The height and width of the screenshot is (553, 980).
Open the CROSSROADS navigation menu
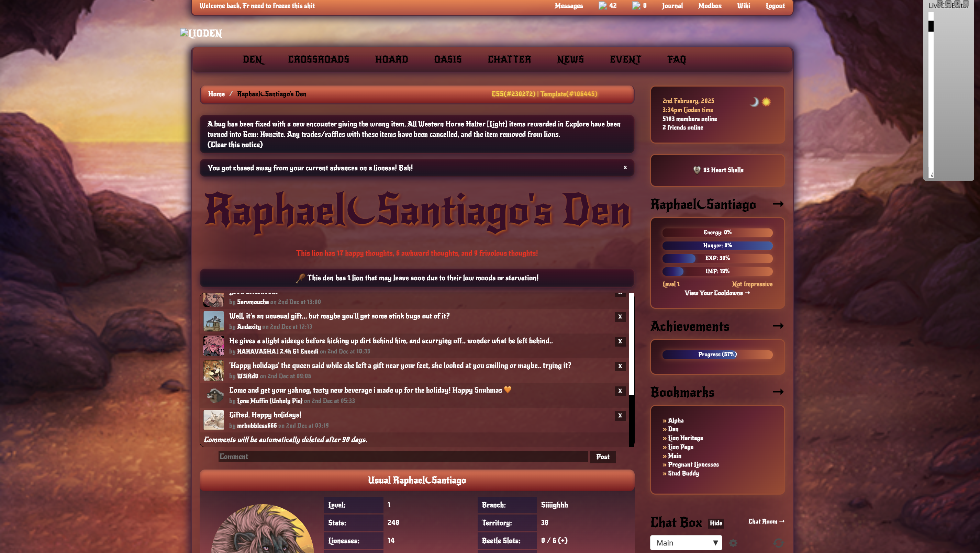tap(319, 60)
